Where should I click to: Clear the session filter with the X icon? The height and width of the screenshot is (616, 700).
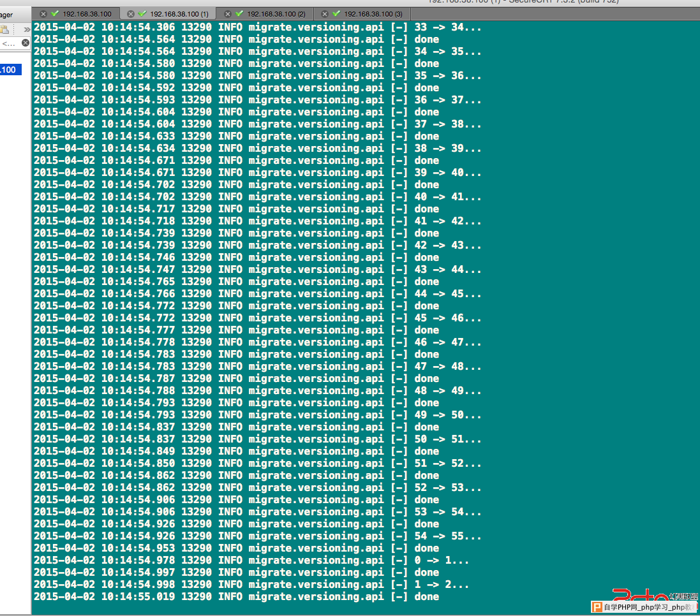click(26, 43)
